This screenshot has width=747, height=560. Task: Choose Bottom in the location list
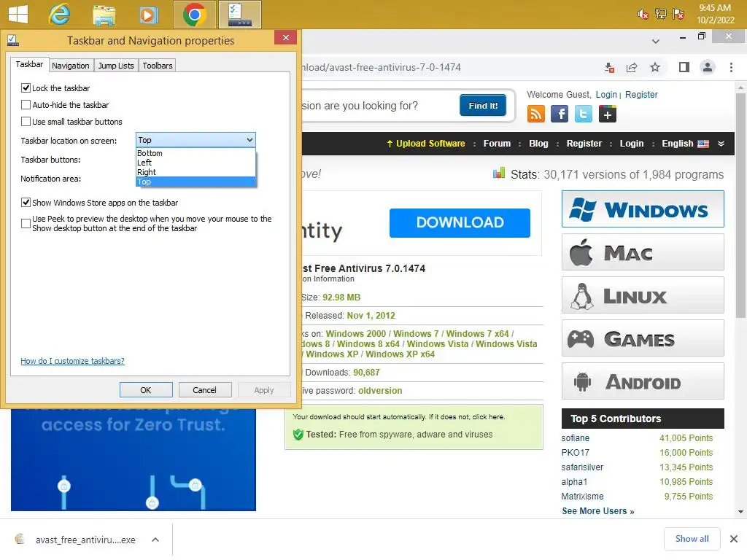click(196, 153)
